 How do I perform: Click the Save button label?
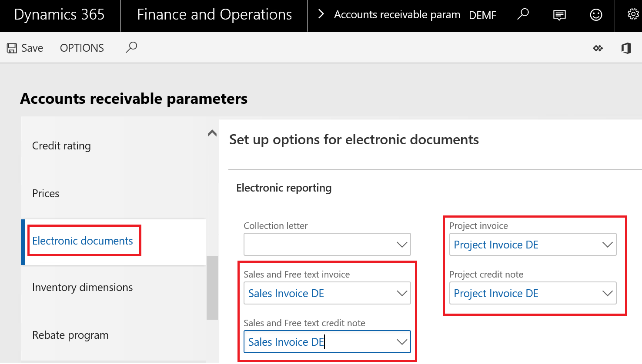32,48
